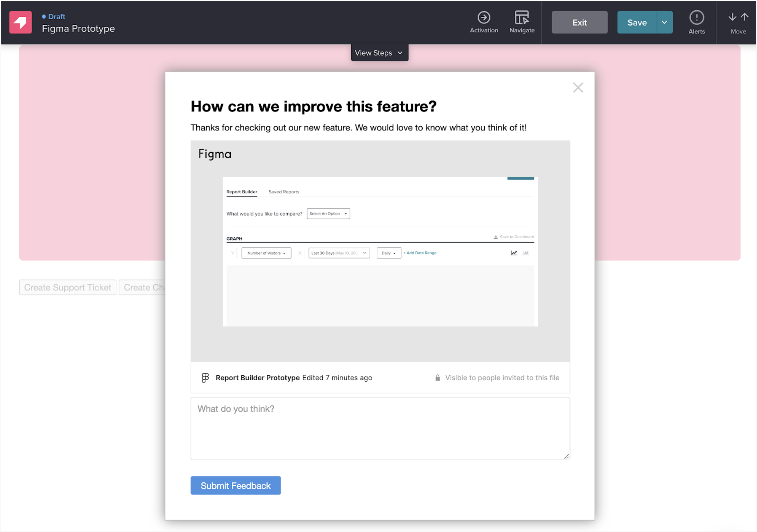Close the feedback dialog with X
The width and height of the screenshot is (757, 532).
578,88
